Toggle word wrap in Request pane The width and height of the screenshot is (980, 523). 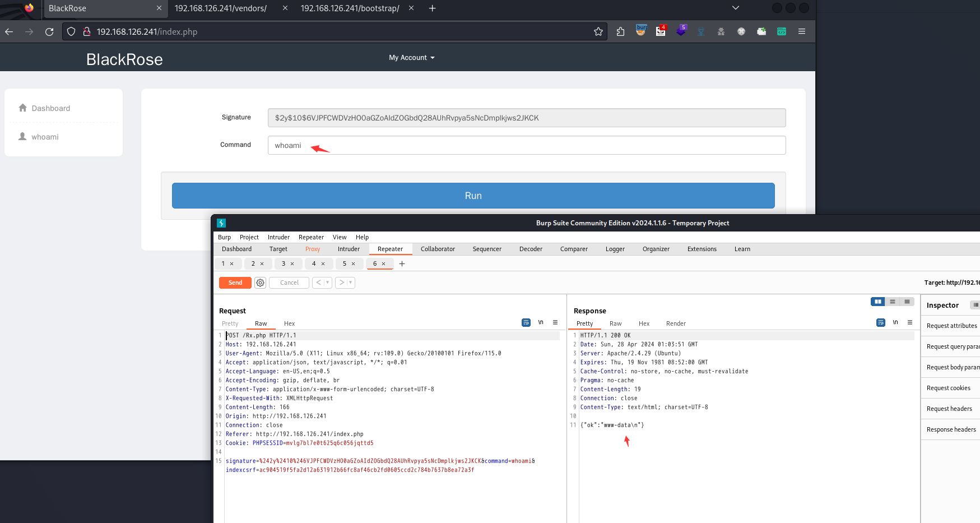tap(526, 322)
